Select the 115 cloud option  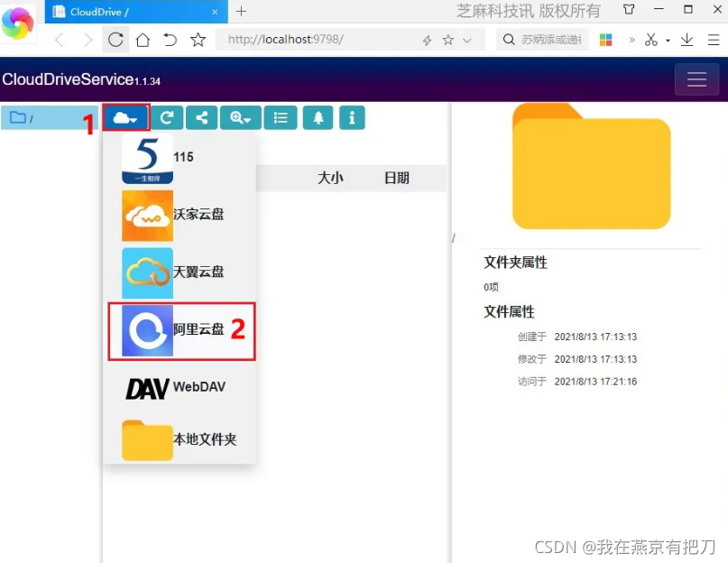click(x=181, y=158)
